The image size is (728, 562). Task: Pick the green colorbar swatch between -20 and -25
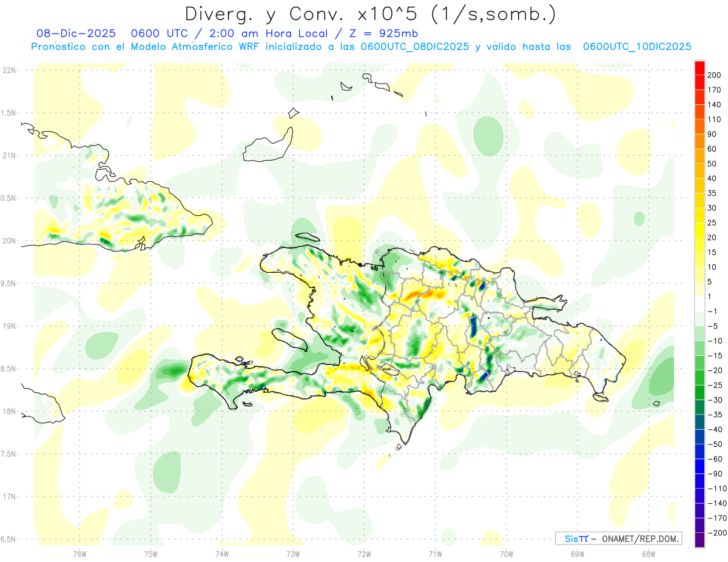(700, 378)
